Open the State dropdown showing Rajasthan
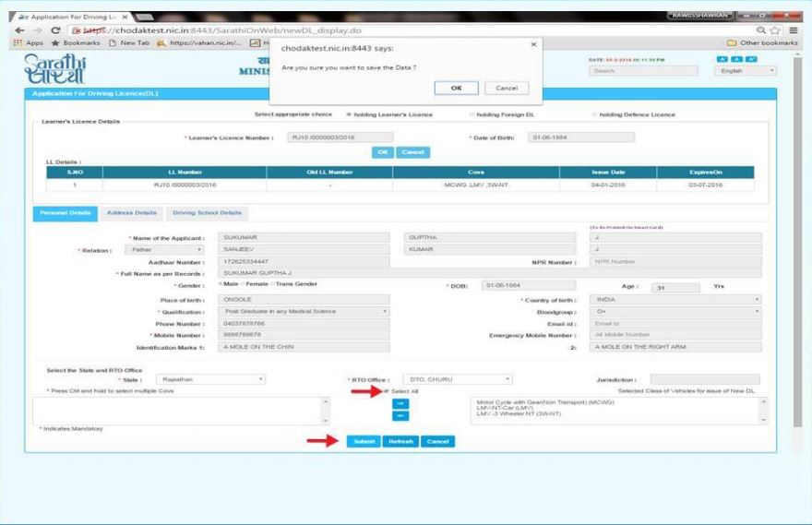812x525 pixels. [x=209, y=379]
